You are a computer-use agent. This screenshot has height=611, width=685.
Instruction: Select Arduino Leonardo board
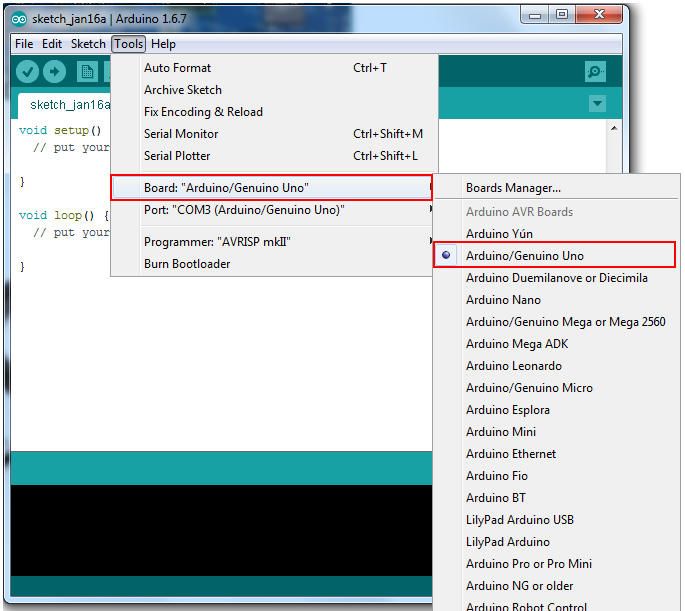click(x=556, y=366)
